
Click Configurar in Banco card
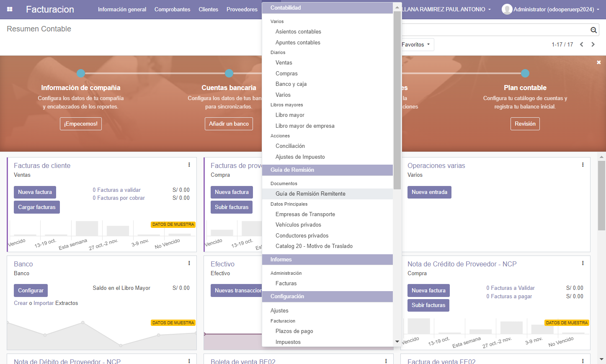[31, 290]
